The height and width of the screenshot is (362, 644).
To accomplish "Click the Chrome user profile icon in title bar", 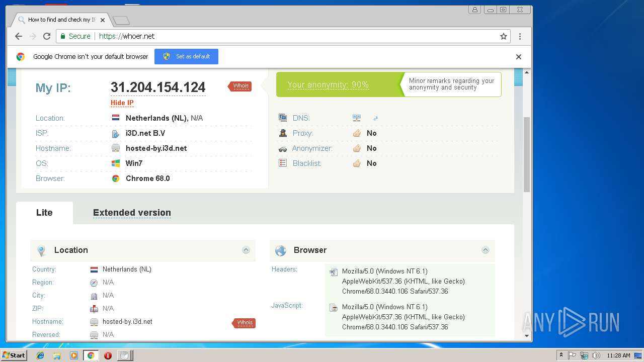I will pos(475,10).
